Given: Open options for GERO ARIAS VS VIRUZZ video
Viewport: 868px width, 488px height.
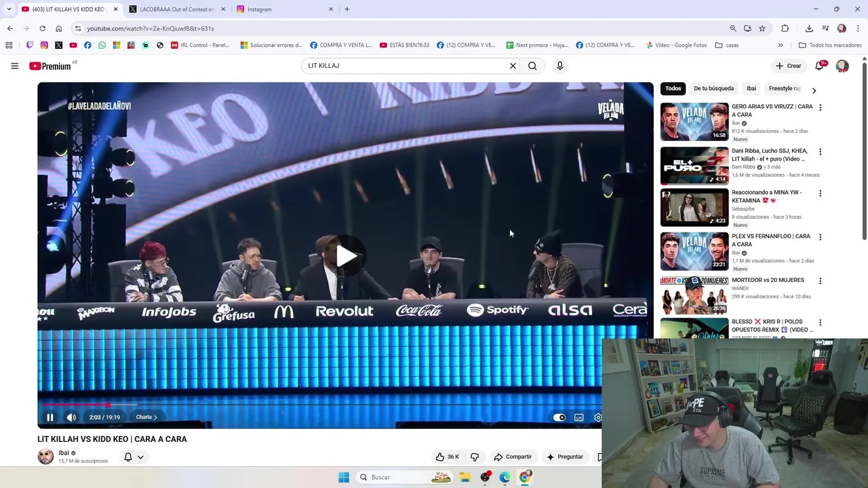Looking at the screenshot, I should coord(820,107).
